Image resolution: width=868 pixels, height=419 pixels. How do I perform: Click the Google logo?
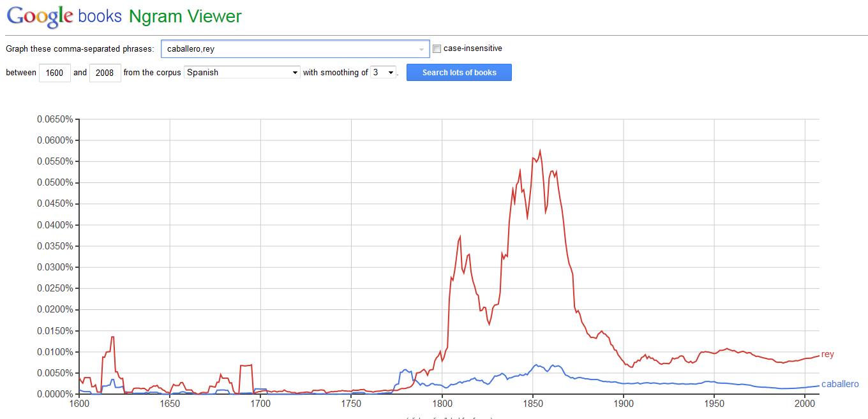40,16
